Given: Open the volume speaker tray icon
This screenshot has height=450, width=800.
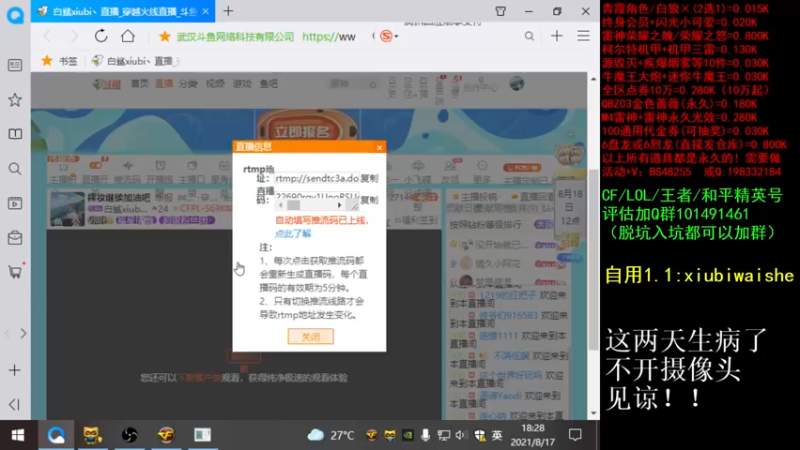Looking at the screenshot, I should coord(461,435).
